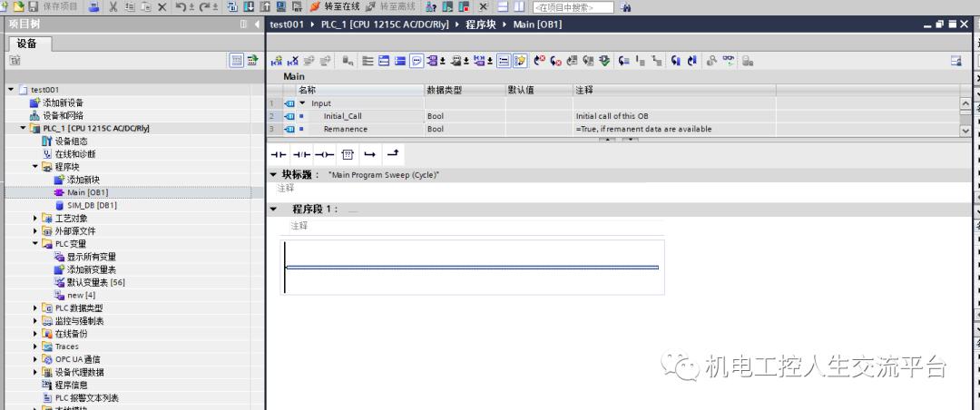980x410 pixels.
Task: Go offline with 转至离线
Action: click(390, 7)
